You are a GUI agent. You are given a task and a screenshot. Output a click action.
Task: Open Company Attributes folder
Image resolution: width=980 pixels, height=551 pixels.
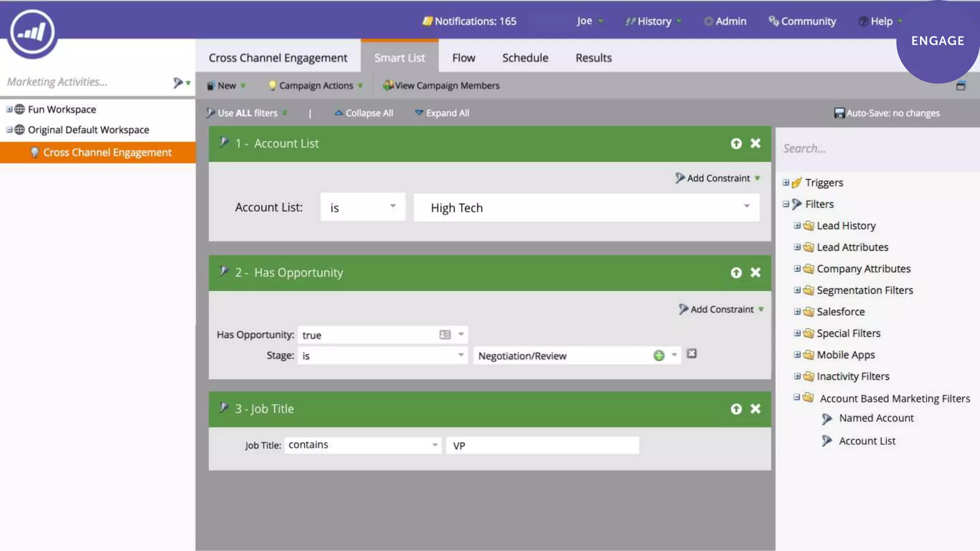863,269
